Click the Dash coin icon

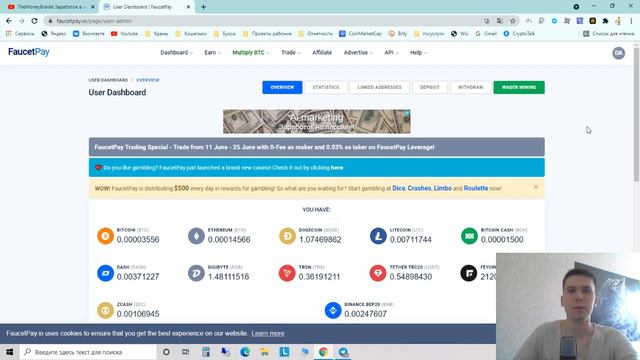[105, 273]
